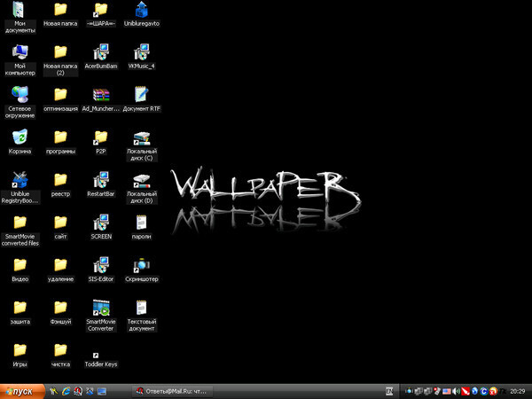Open Локальный диск (D) shortcut
Image resolution: width=532 pixels, height=399 pixels.
point(142,188)
